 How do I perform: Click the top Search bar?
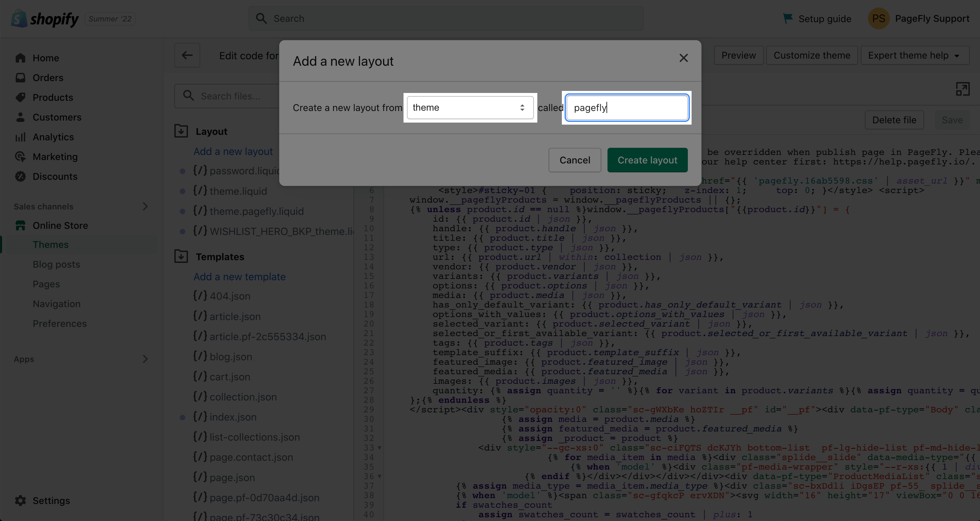point(446,18)
